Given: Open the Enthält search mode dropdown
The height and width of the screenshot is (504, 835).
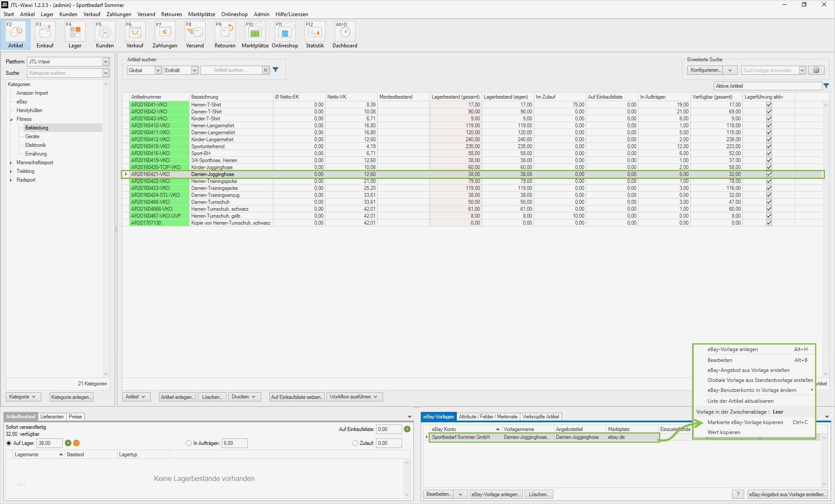Looking at the screenshot, I should 194,70.
